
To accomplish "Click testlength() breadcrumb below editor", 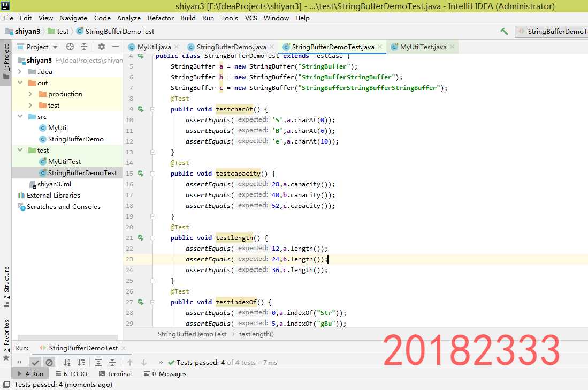I will 256,334.
